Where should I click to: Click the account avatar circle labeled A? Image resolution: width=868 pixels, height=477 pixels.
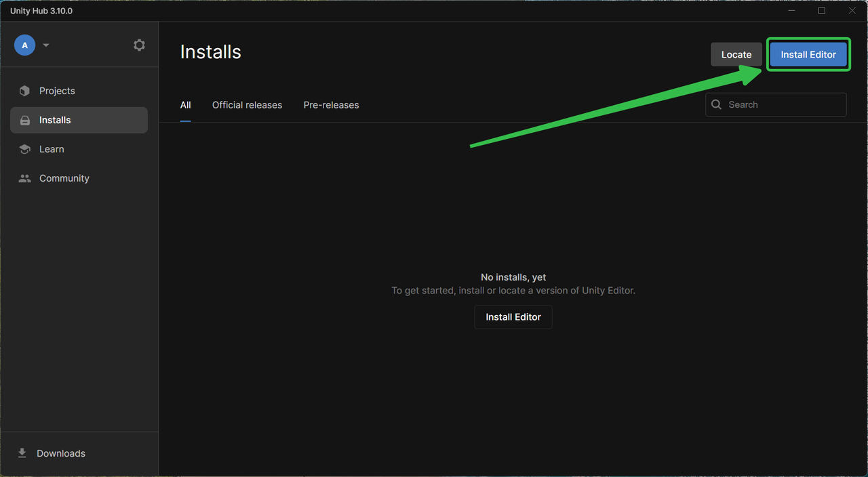(24, 45)
